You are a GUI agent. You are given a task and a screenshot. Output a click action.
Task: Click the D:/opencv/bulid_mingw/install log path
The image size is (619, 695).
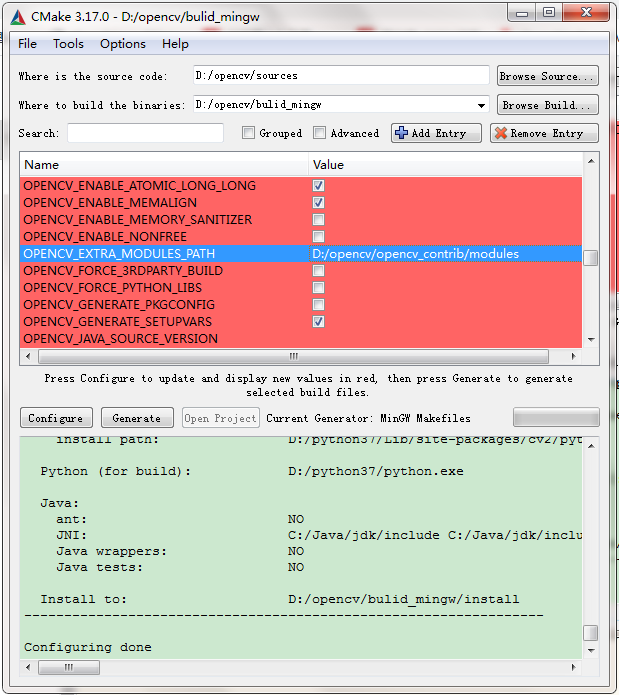[403, 599]
